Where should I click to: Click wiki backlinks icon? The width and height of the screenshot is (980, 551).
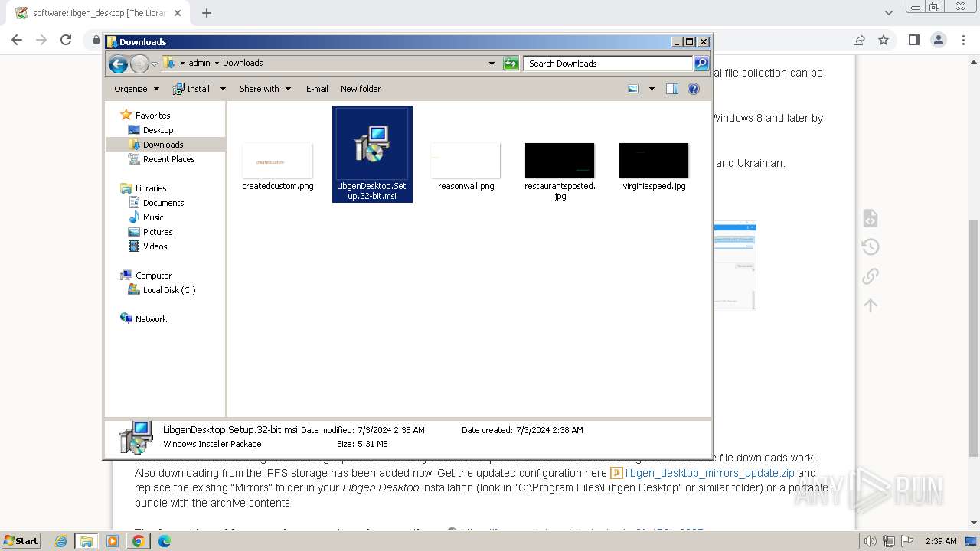871,276
